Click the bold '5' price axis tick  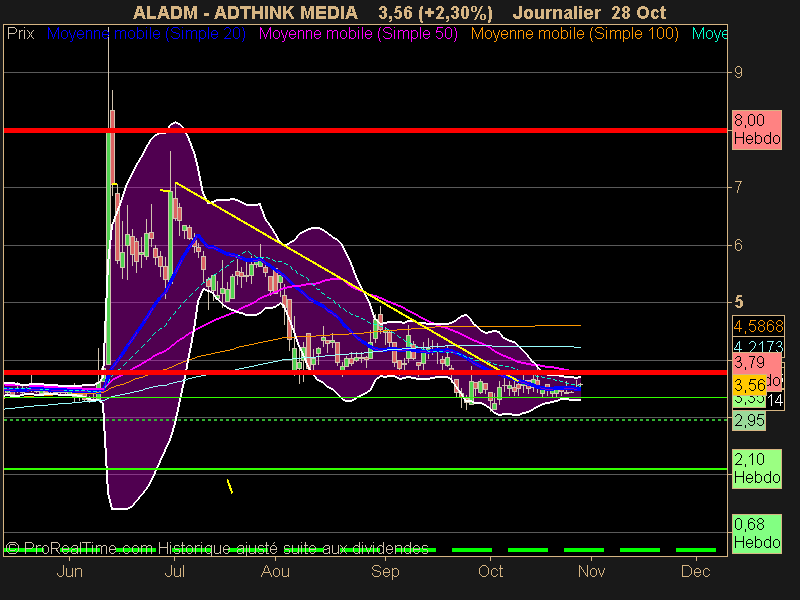pos(738,303)
